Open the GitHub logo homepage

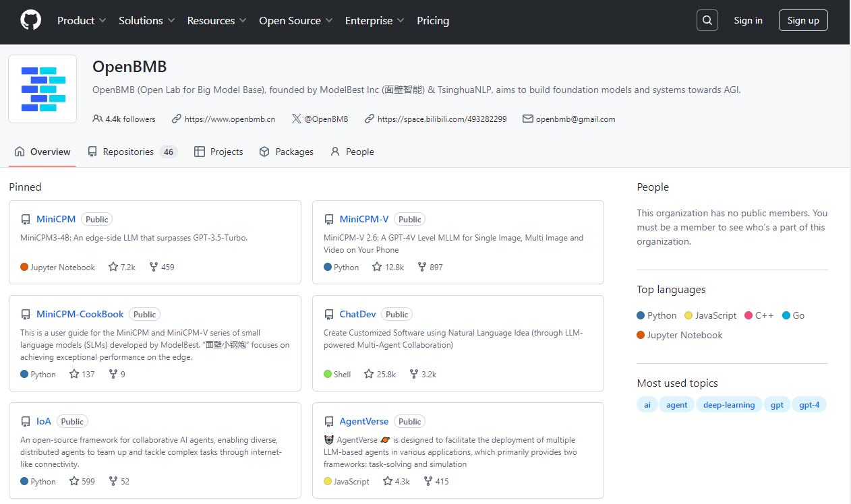pyautogui.click(x=31, y=20)
